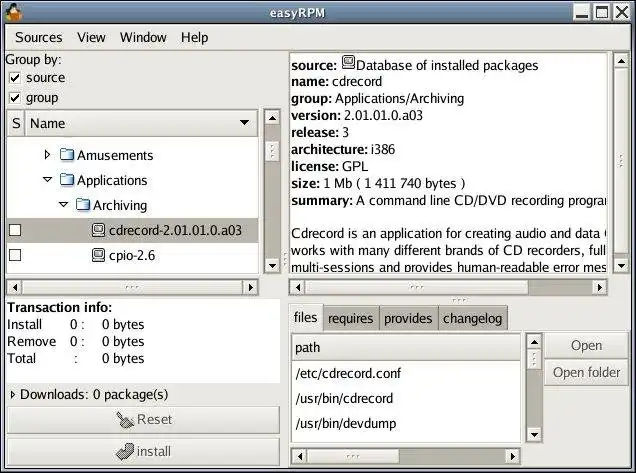The image size is (636, 473).
Task: Uncheck the source group-by checkbox
Action: click(15, 77)
